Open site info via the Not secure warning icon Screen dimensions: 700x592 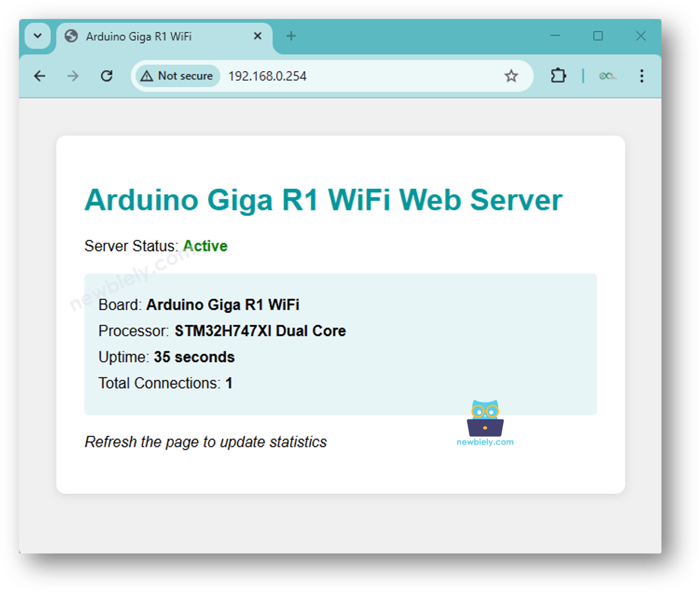148,76
